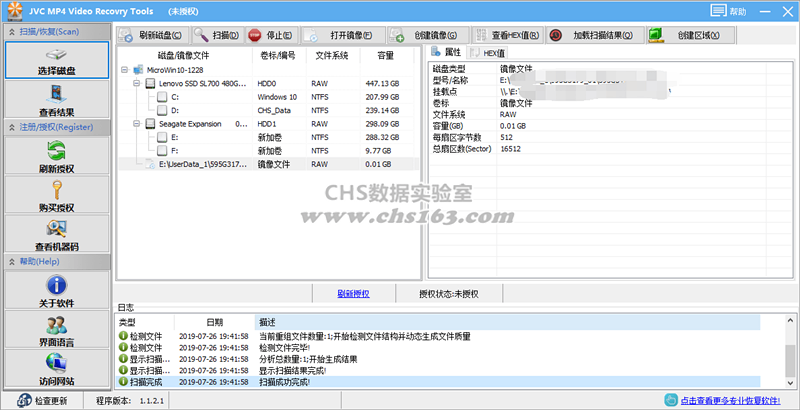The width and height of the screenshot is (800, 410).
Task: Start a scan with 扫描(D) magnifier button
Action: coord(218,35)
